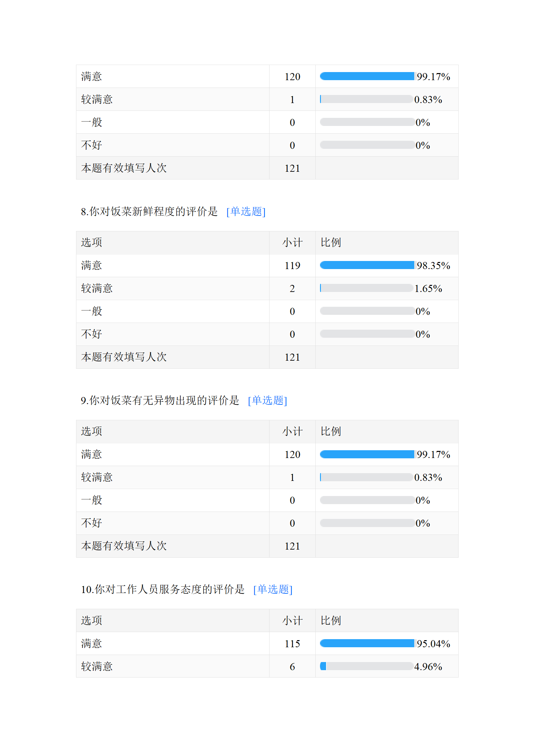Click the 选项 header in question 10 table
Viewport: 534px width, 756px height.
pyautogui.click(x=92, y=620)
